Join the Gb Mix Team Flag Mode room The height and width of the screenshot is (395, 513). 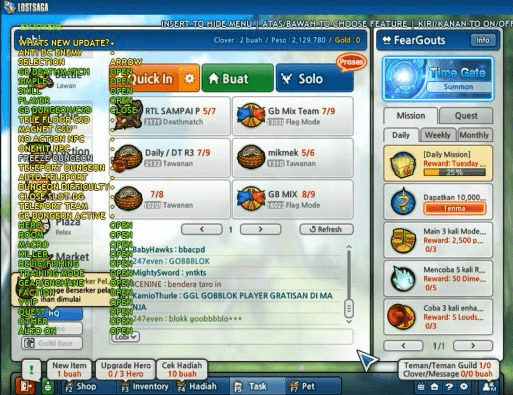coord(293,116)
